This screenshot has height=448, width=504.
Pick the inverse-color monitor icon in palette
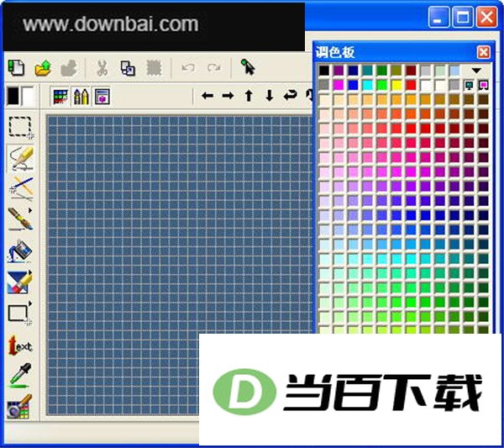pos(484,85)
